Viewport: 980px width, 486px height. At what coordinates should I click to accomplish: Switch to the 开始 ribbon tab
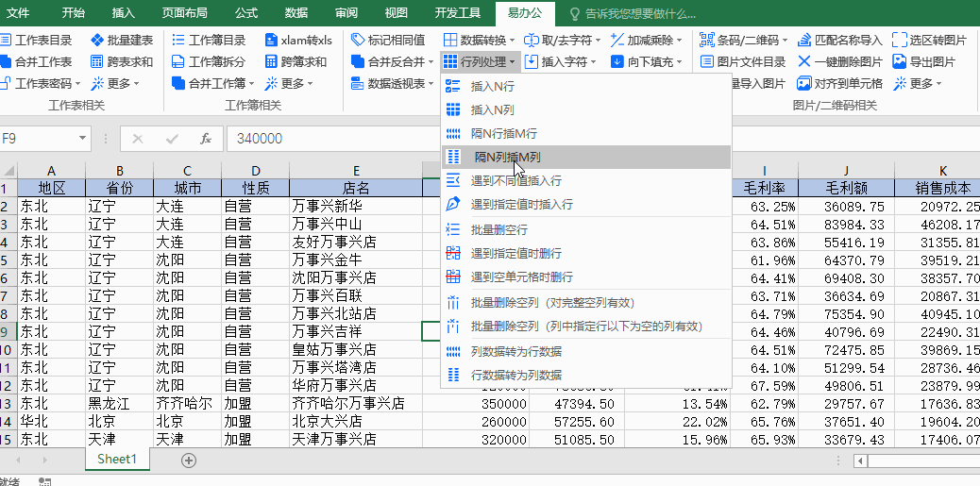[x=74, y=13]
